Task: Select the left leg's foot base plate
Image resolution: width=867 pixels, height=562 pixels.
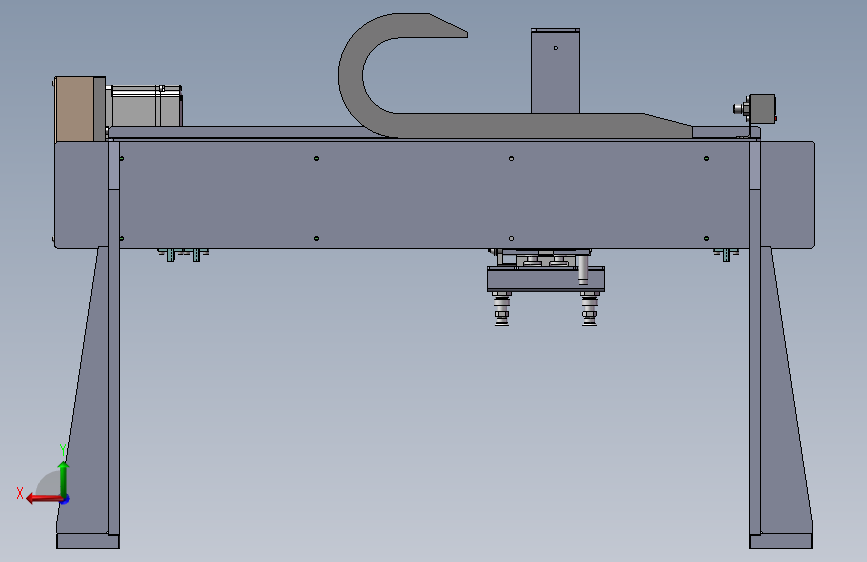Action: [x=87, y=541]
